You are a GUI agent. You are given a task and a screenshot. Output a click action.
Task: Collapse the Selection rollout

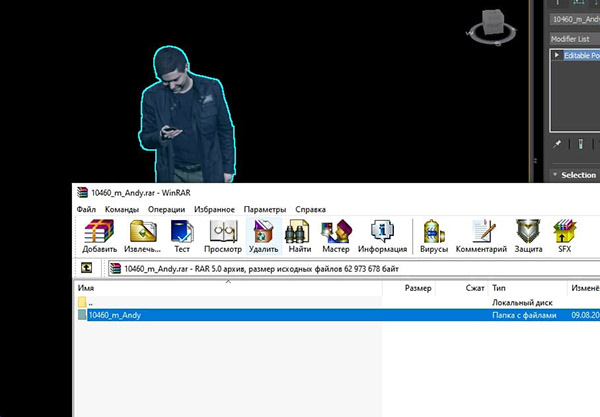(555, 174)
